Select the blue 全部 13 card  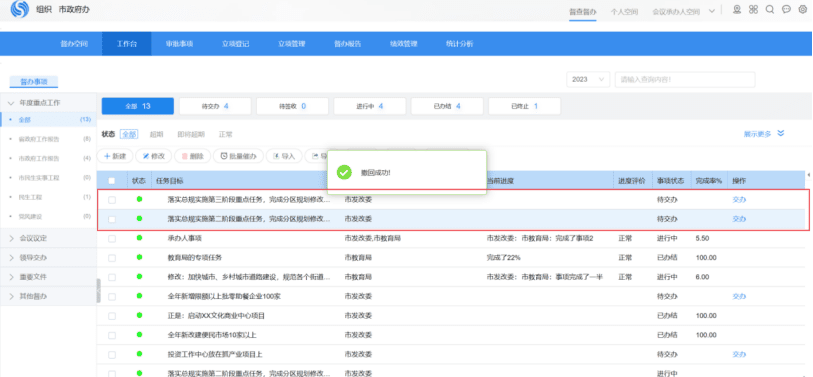138,106
